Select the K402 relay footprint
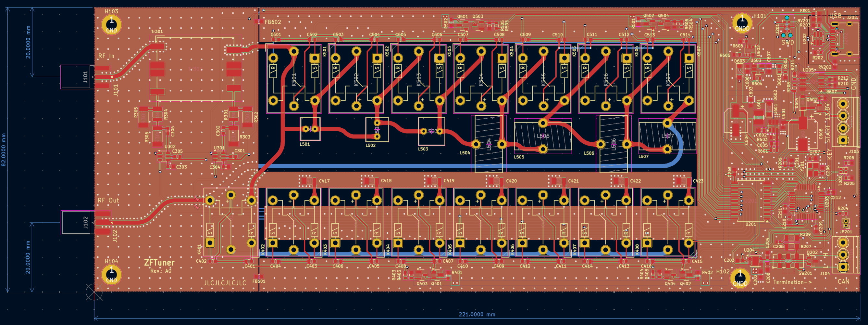Image resolution: width=868 pixels, height=325 pixels. (293, 222)
